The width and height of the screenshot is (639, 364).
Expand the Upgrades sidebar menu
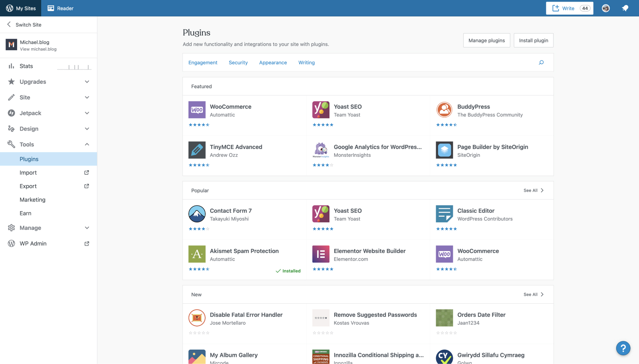point(48,82)
